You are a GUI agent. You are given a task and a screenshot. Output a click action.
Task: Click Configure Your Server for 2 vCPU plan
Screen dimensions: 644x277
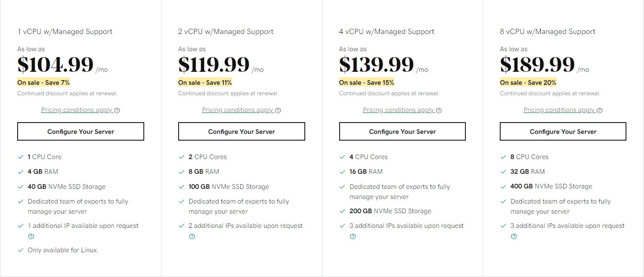[x=241, y=131]
